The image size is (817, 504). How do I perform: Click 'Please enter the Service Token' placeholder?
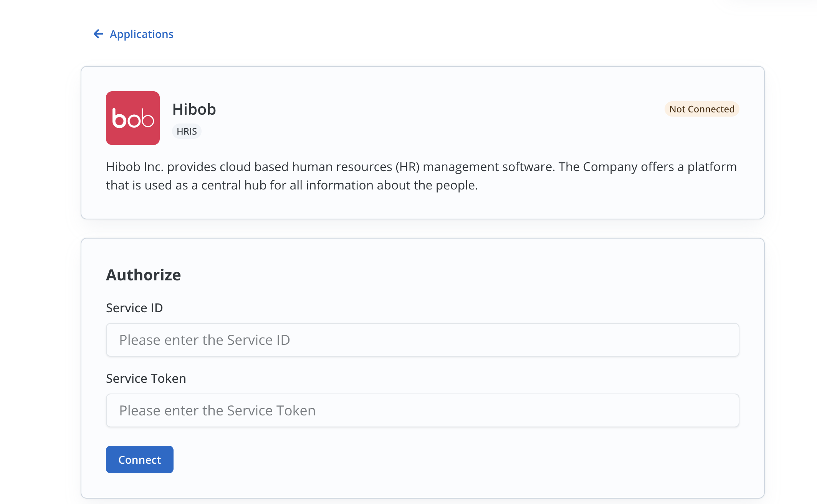[217, 411]
